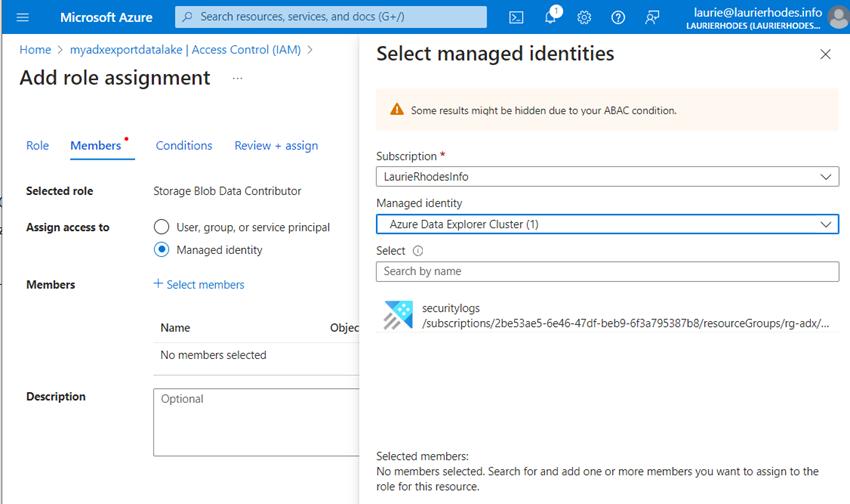
Task: Click the securitylogs cluster icon
Action: pyautogui.click(x=398, y=315)
